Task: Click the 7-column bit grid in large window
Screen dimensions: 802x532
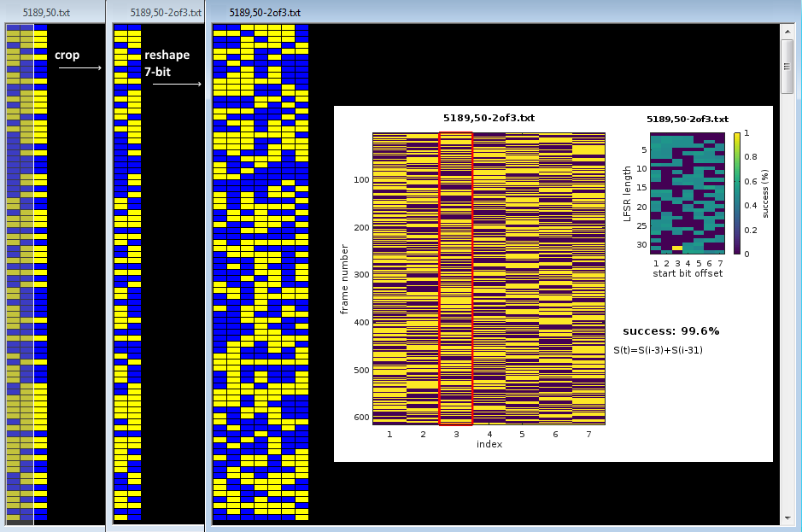Action: pos(261,272)
